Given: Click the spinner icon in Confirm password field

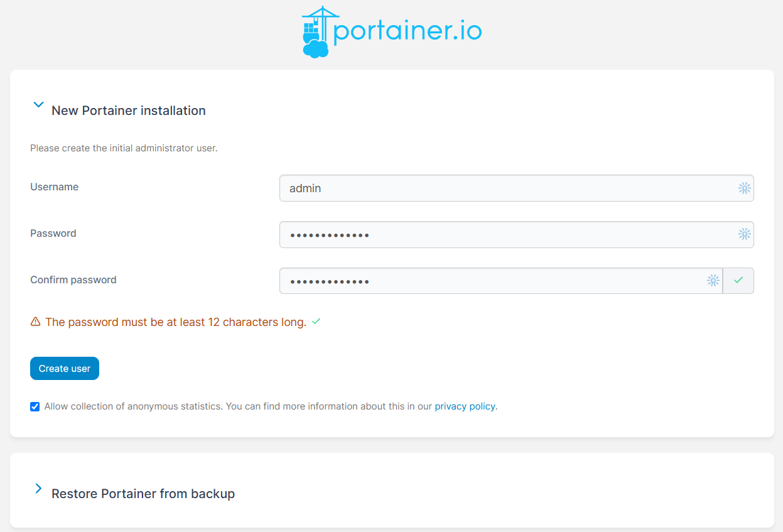Looking at the screenshot, I should coord(713,281).
